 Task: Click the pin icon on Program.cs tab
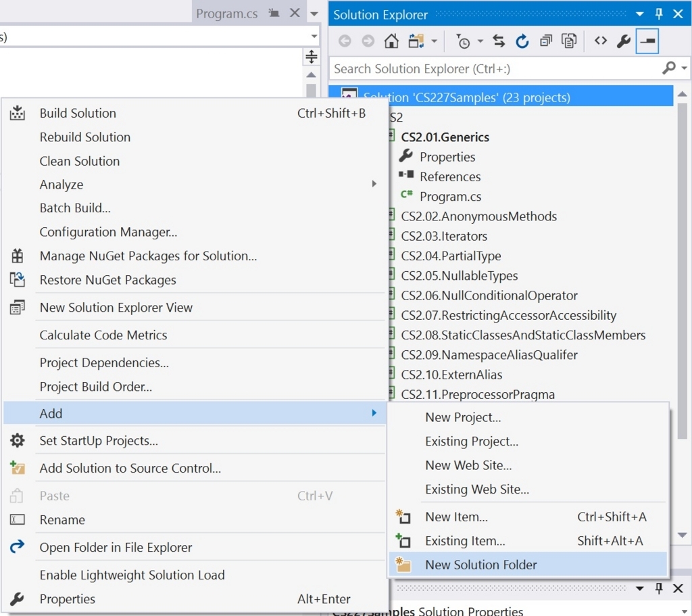[x=274, y=14]
